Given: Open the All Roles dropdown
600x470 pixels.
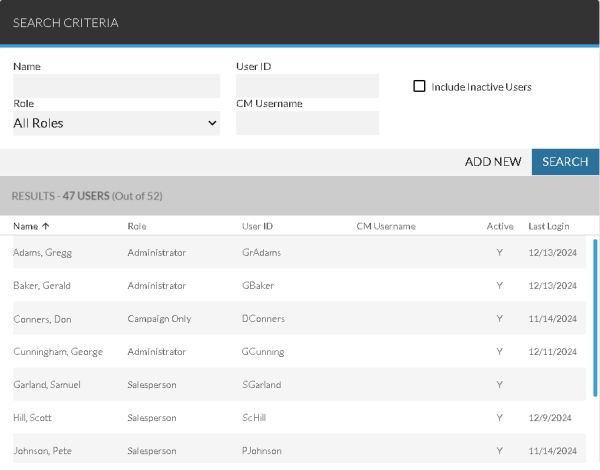Looking at the screenshot, I should click(x=115, y=123).
